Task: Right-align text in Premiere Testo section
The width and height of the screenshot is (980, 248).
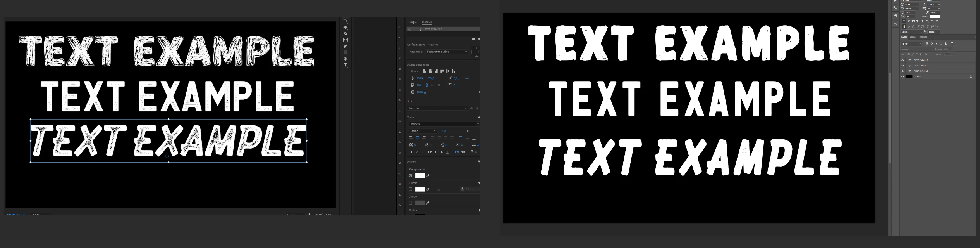Action: 424,137
